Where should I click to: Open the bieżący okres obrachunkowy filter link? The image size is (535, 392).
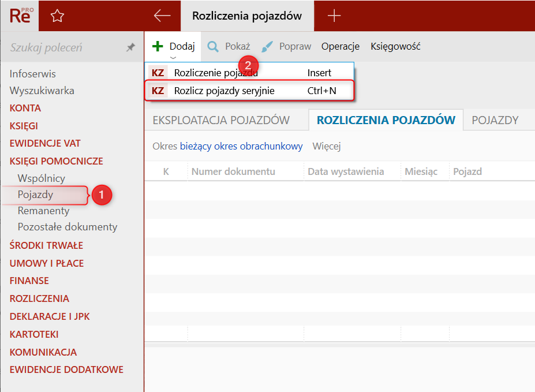(x=241, y=147)
